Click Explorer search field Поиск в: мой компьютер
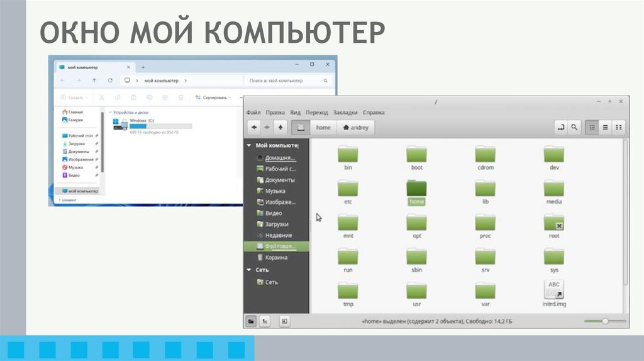The width and height of the screenshot is (644, 361). pyautogui.click(x=288, y=81)
